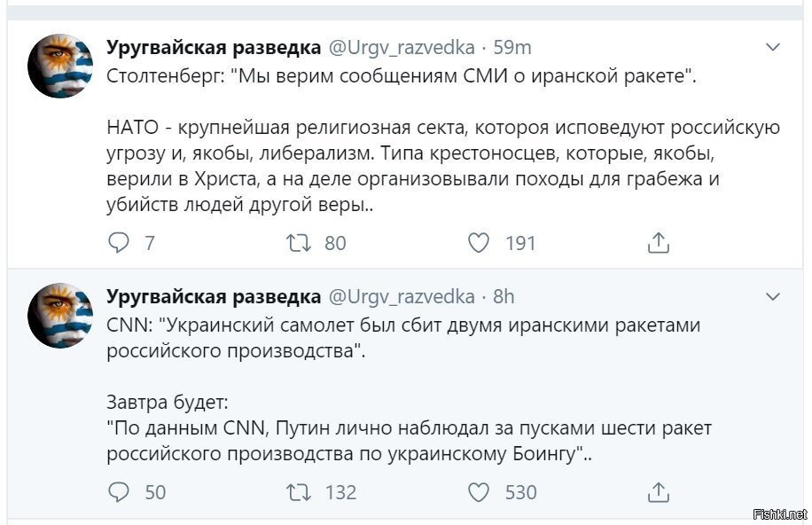Click the Fishki.net watermark
This screenshot has height=525, width=812.
click(x=780, y=514)
